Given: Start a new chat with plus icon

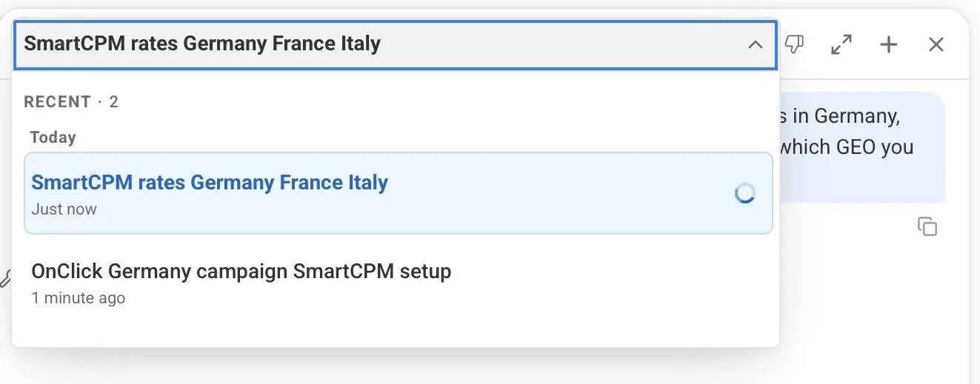Looking at the screenshot, I should point(888,44).
